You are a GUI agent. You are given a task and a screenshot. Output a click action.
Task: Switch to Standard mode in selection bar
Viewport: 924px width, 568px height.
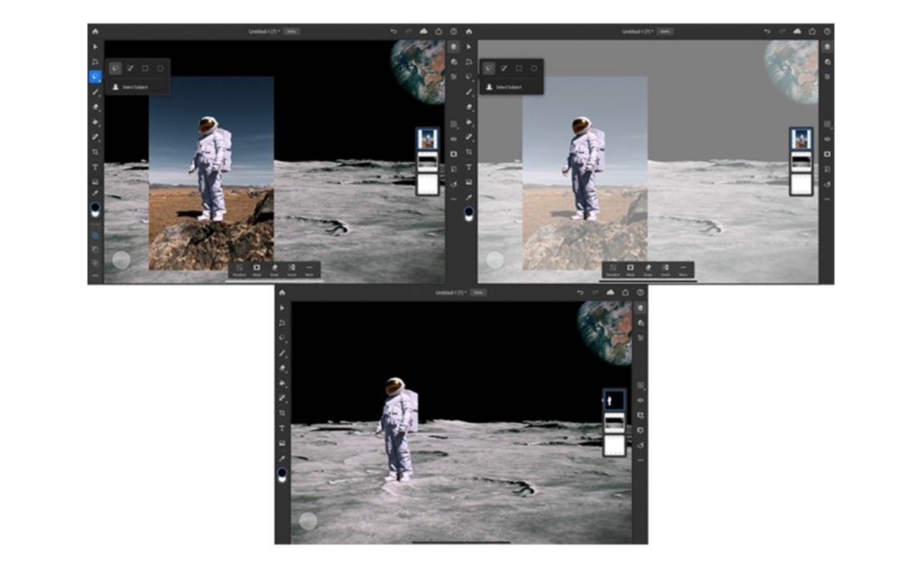tap(238, 267)
